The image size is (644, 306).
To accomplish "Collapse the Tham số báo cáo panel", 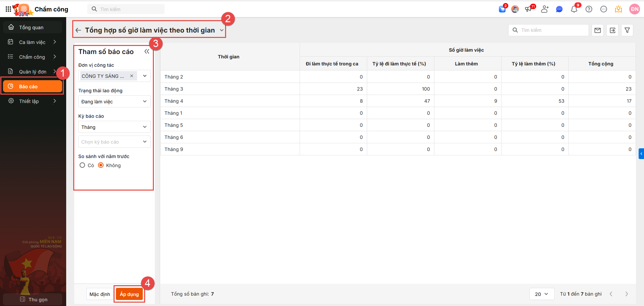I will [147, 51].
